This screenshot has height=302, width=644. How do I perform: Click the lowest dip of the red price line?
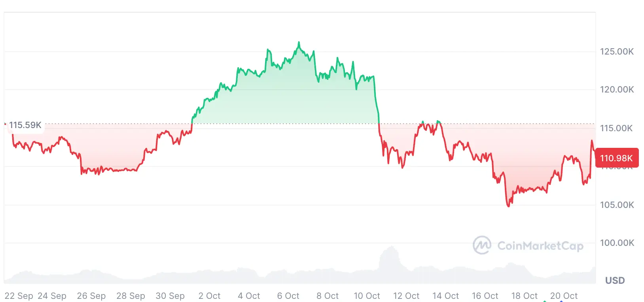coord(509,206)
